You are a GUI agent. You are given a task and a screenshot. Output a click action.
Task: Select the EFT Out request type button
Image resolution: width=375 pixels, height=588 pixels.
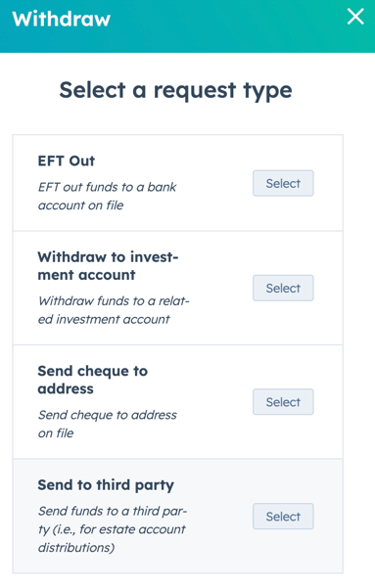(283, 183)
